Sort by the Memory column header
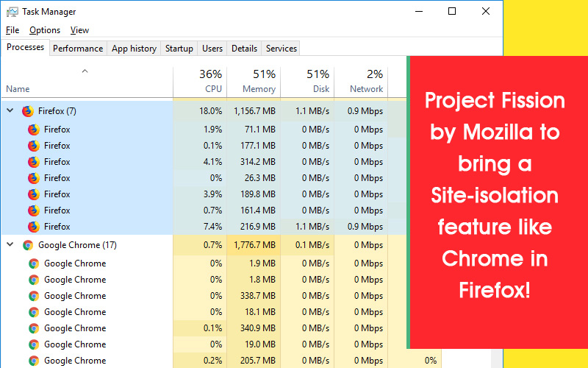This screenshot has width=588, height=368. [254, 82]
